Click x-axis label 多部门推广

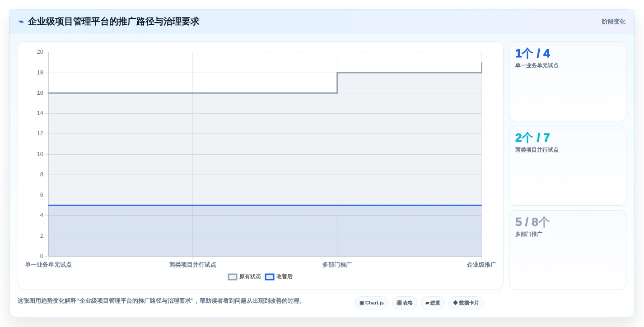tap(337, 265)
